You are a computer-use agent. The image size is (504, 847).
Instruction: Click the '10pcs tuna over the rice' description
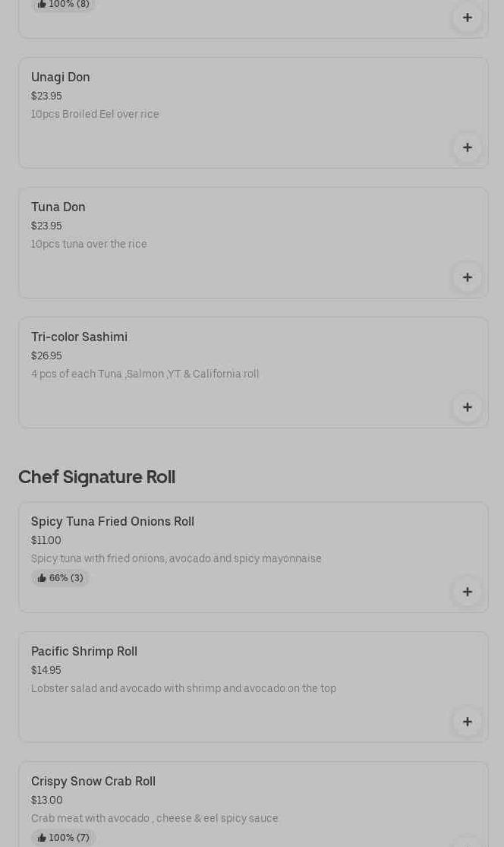tap(89, 244)
